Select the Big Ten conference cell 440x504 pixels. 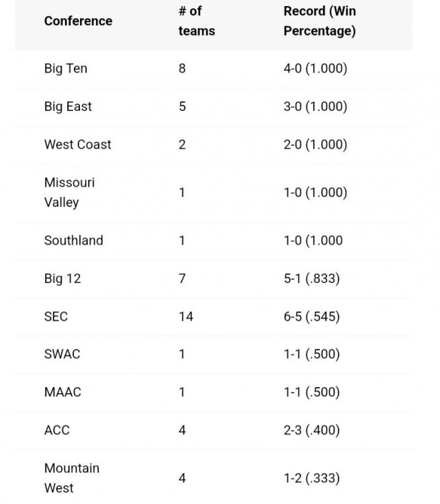click(66, 69)
